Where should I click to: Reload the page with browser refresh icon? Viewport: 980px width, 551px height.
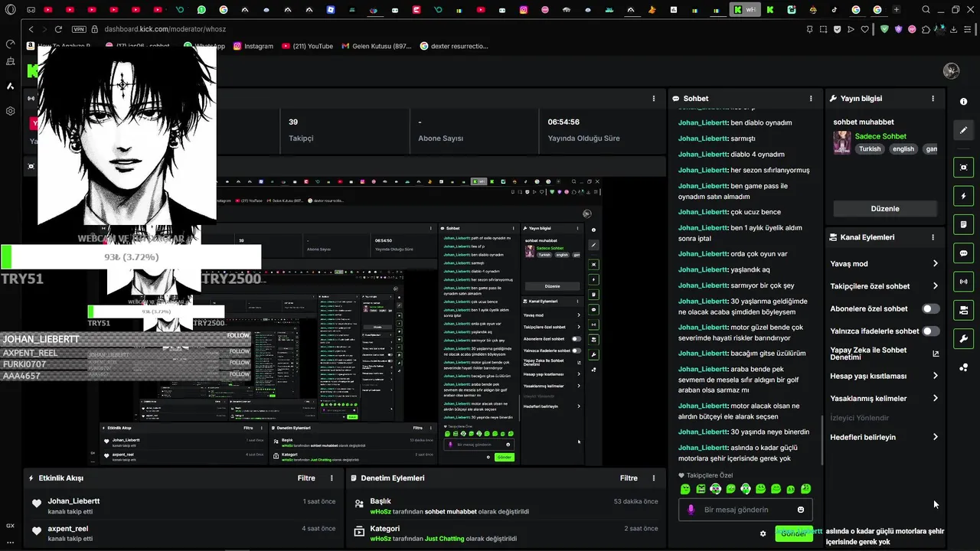pos(58,29)
